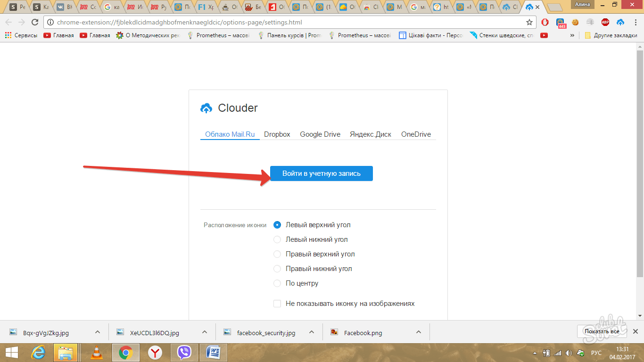Show hidden system tray icons
This screenshot has width=644, height=362.
click(x=535, y=353)
